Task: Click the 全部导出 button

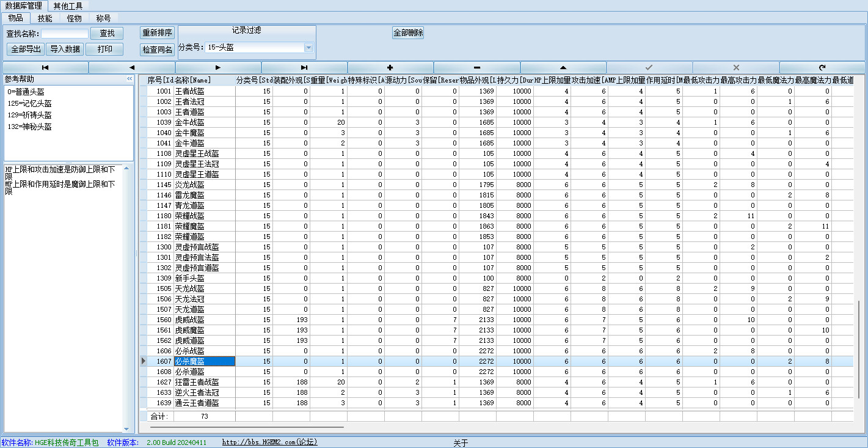Action: click(x=26, y=49)
